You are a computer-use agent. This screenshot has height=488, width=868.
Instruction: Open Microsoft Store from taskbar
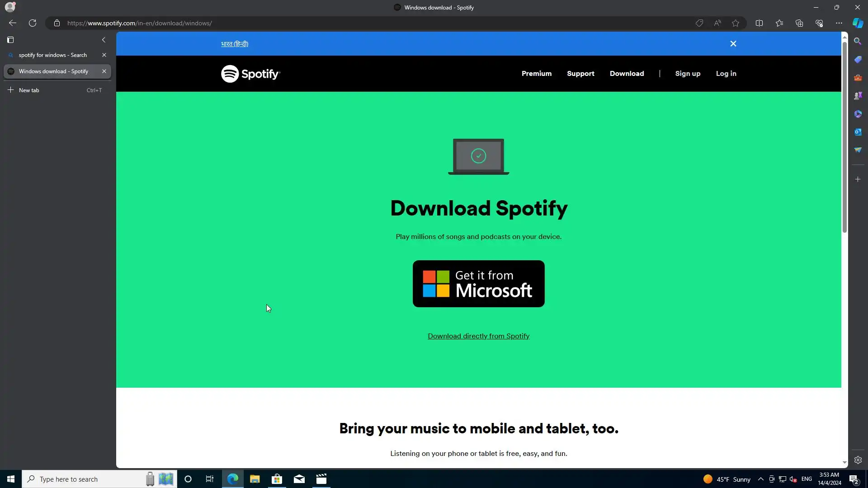pos(277,479)
